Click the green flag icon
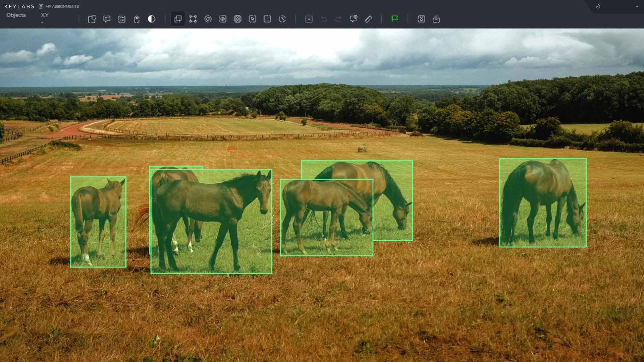The height and width of the screenshot is (362, 644). click(395, 19)
